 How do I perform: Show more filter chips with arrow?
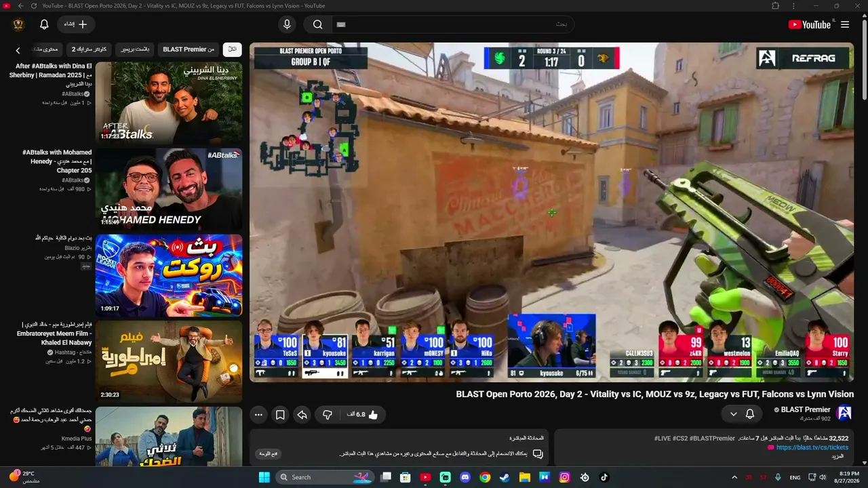[18, 49]
